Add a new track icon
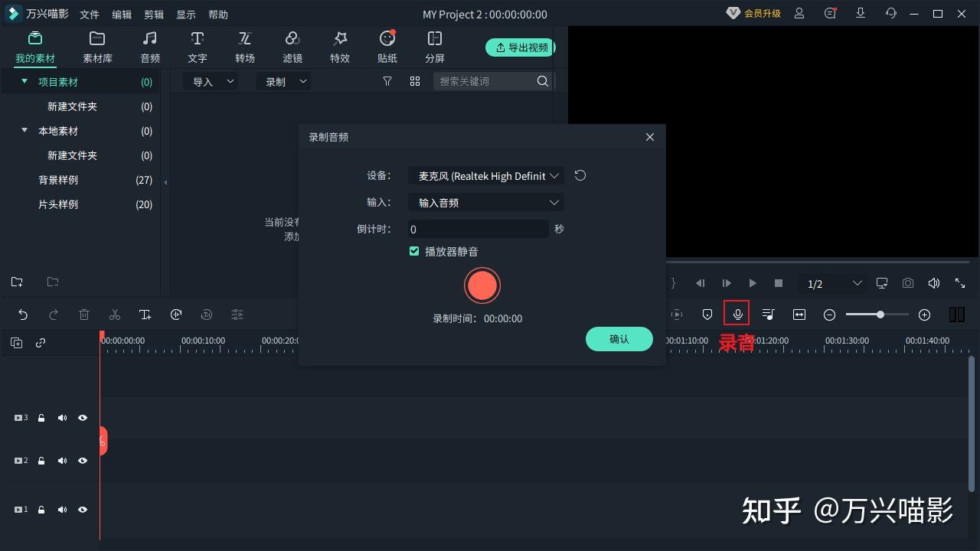 16,343
